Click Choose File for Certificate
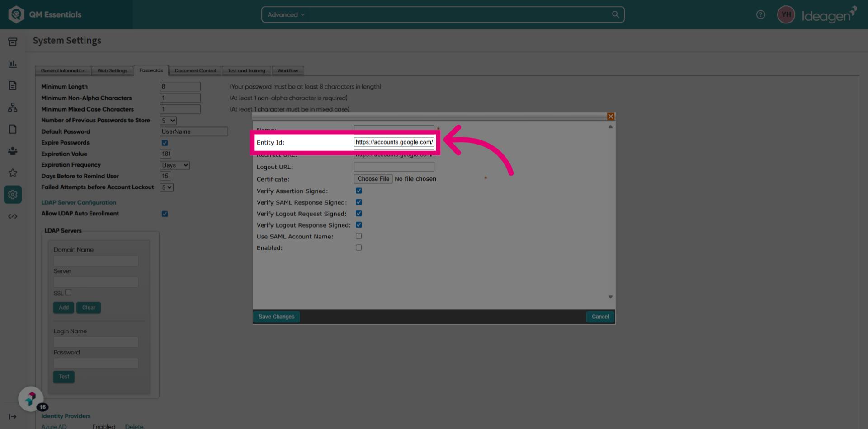 (373, 179)
